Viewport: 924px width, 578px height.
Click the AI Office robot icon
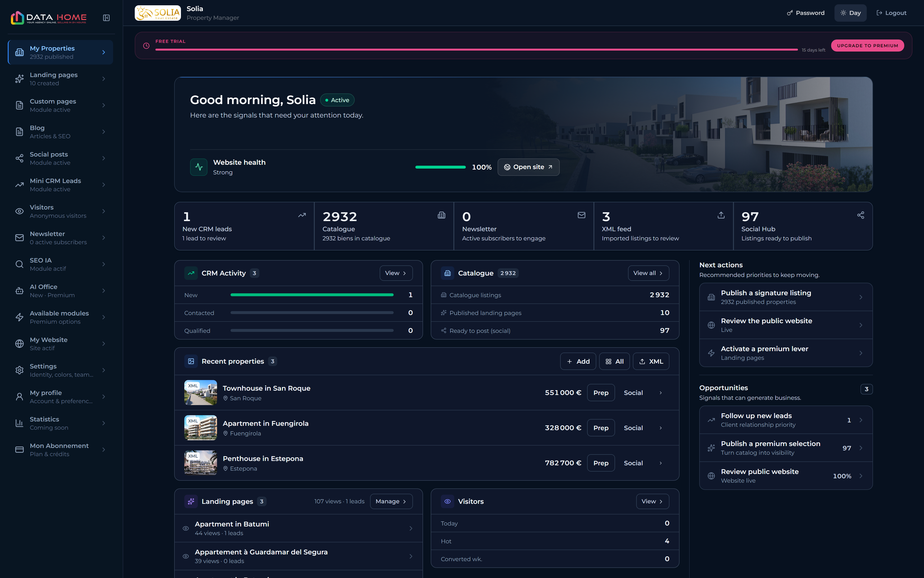(19, 290)
